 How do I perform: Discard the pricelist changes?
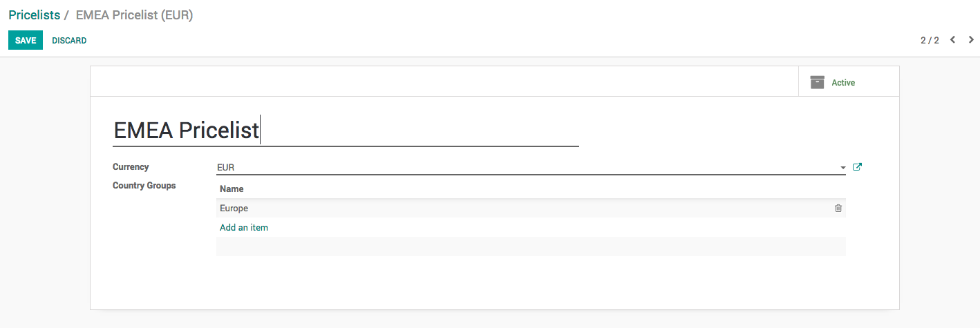(69, 41)
